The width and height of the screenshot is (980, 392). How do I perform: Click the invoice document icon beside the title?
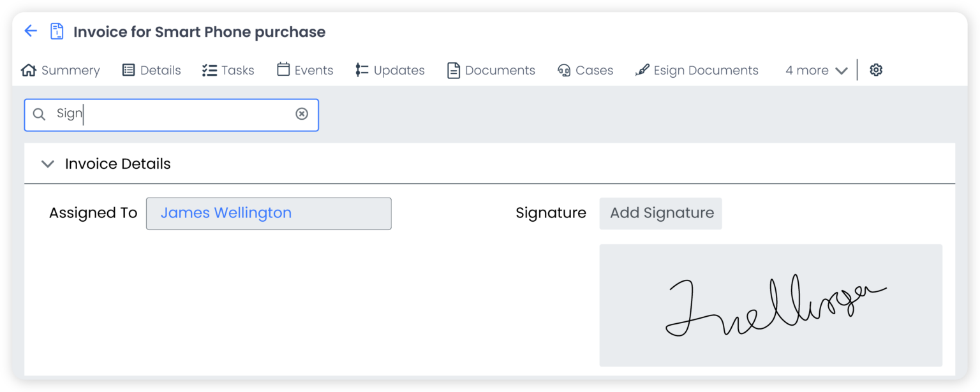pyautogui.click(x=56, y=31)
